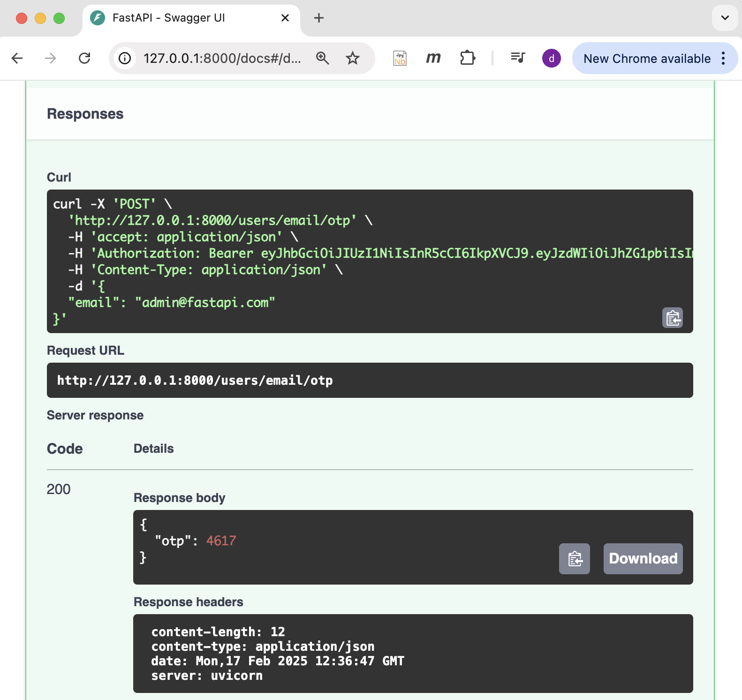Click the Code column header
The image size is (742, 700).
point(65,449)
